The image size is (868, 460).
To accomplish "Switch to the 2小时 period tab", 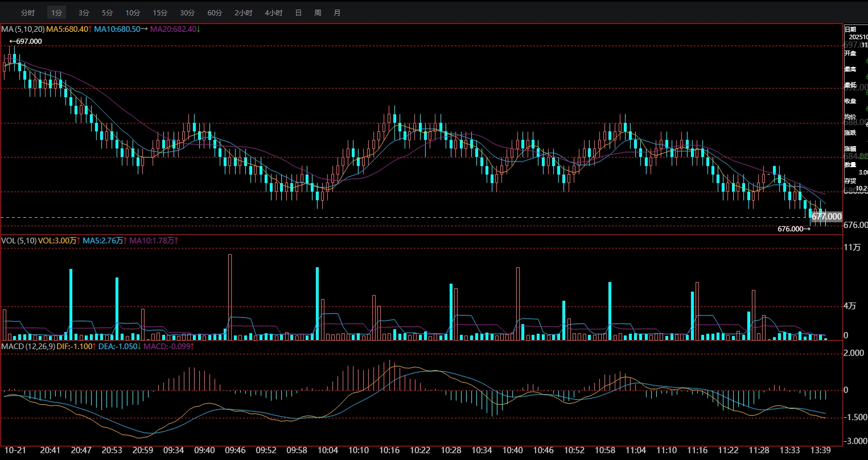I will [244, 13].
